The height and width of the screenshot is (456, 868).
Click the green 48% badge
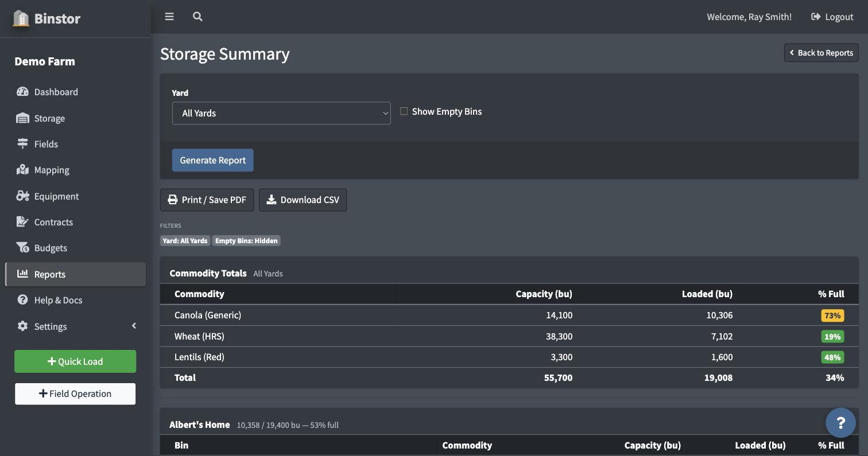pos(832,357)
